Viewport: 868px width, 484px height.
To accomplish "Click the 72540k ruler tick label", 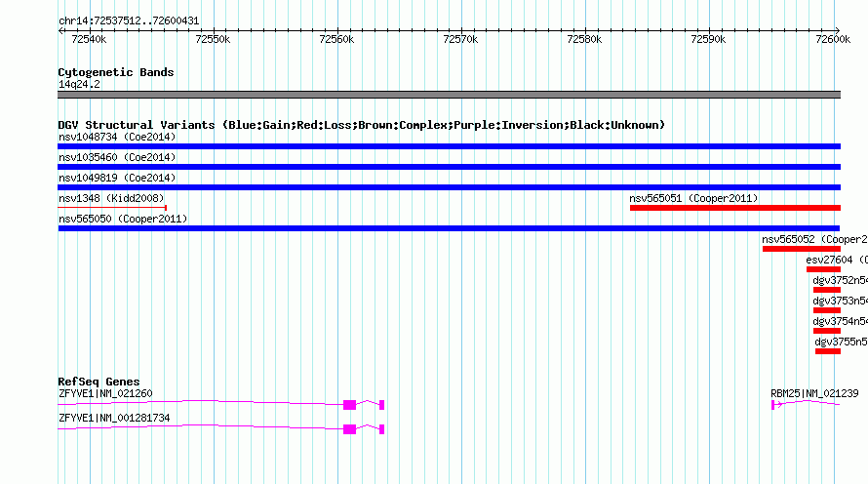I will (89, 39).
